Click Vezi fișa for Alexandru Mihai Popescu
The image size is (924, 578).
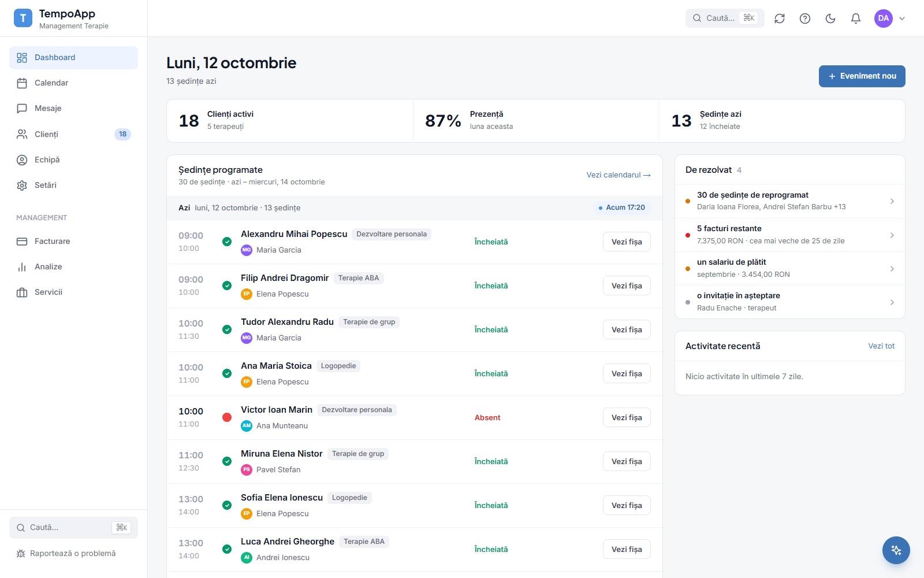point(627,242)
